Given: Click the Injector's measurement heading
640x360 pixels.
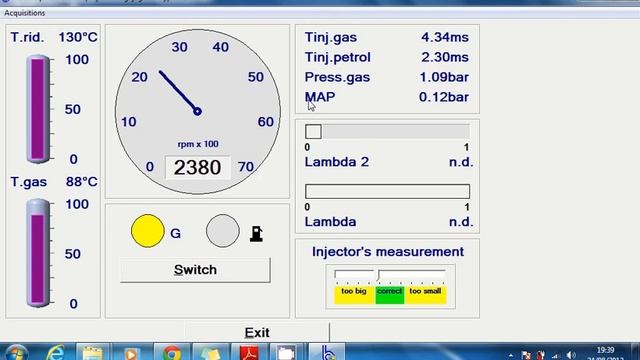Looking at the screenshot, I should [x=388, y=252].
